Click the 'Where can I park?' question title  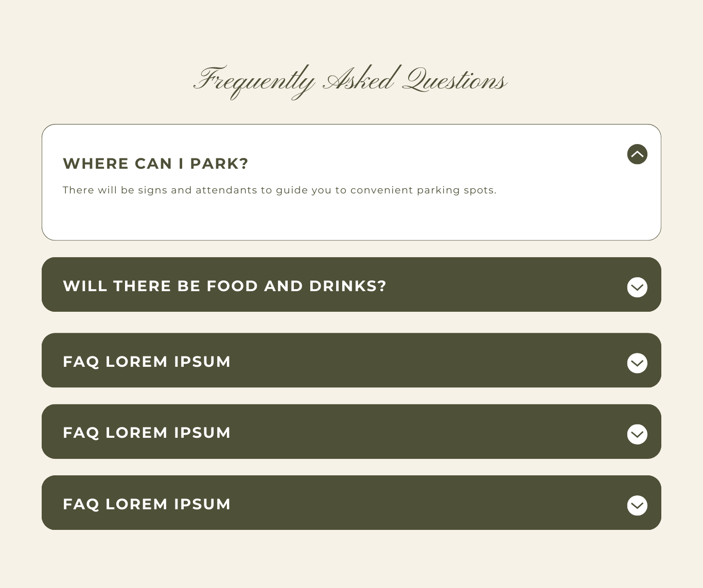(x=155, y=164)
